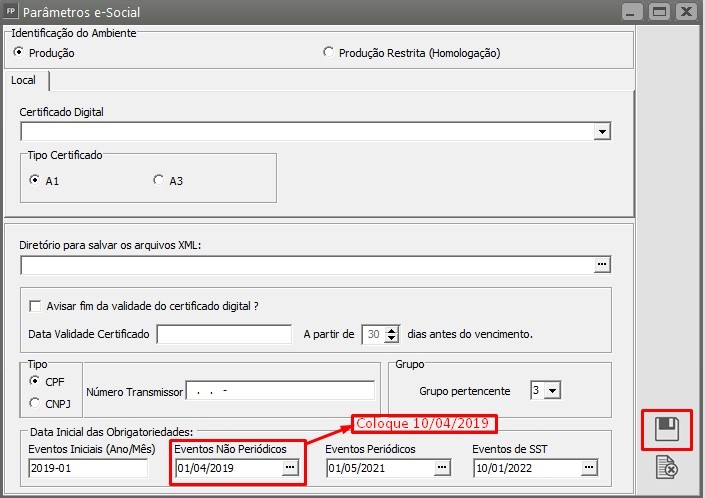
Task: Click the FP application icon in title bar
Action: (11, 11)
